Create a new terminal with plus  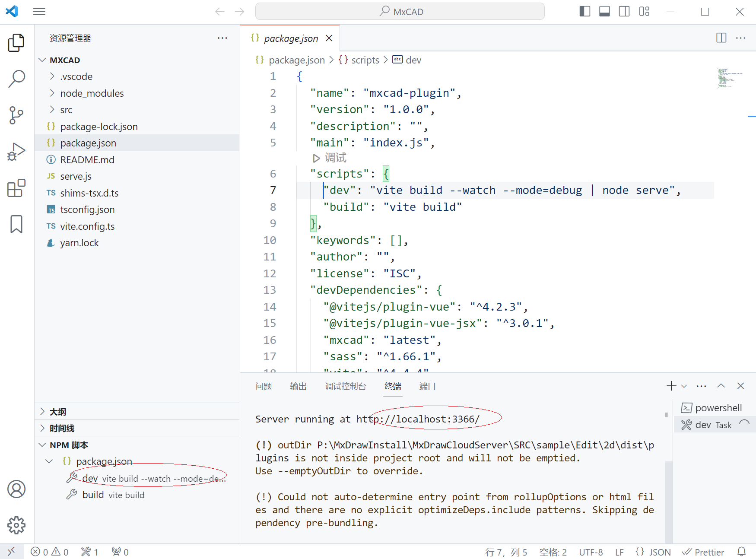671,386
